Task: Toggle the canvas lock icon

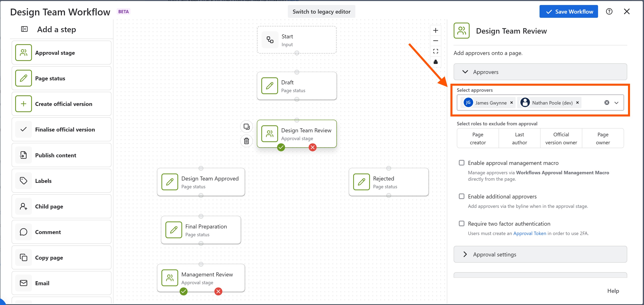Action: (x=435, y=62)
